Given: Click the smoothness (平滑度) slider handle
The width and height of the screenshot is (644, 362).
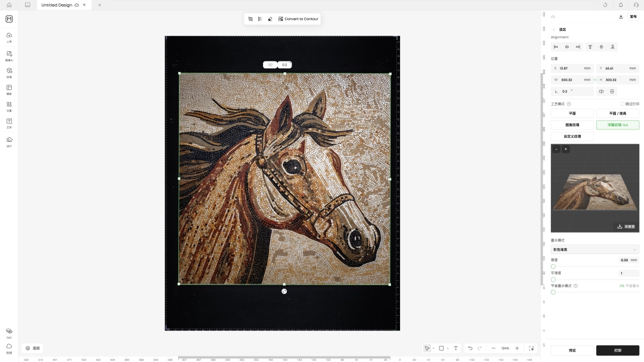Looking at the screenshot, I should pyautogui.click(x=553, y=280).
